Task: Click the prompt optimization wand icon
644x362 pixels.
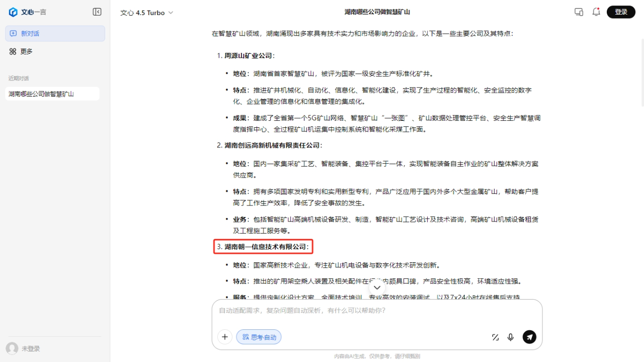Action: pos(495,337)
